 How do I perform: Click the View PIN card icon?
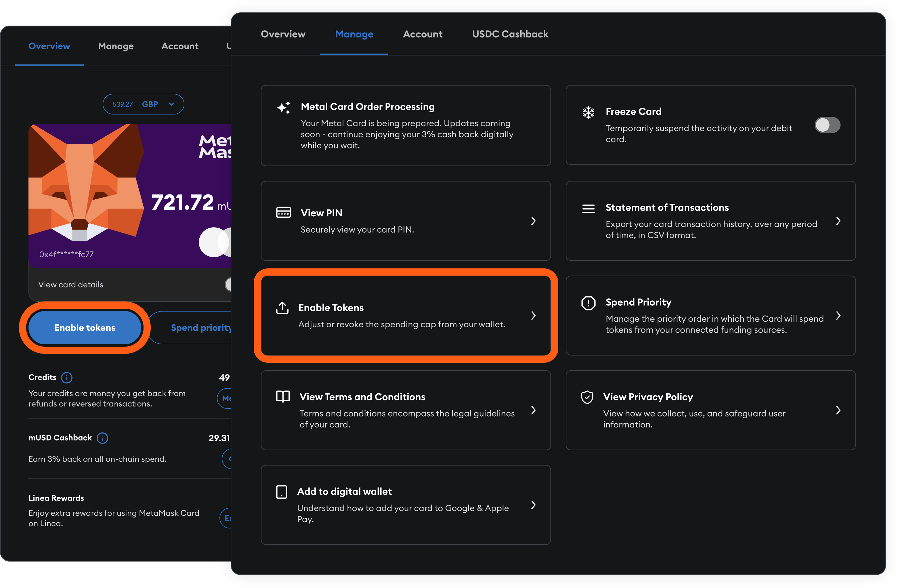coord(283,212)
